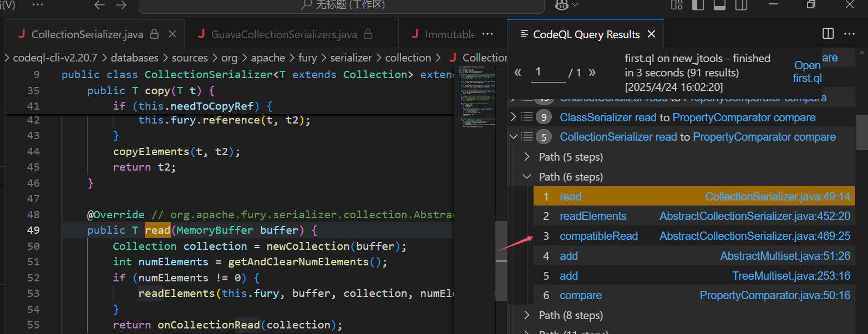Toggle bottom panel visibility
Viewport: 868px width, 334px height.
click(719, 5)
